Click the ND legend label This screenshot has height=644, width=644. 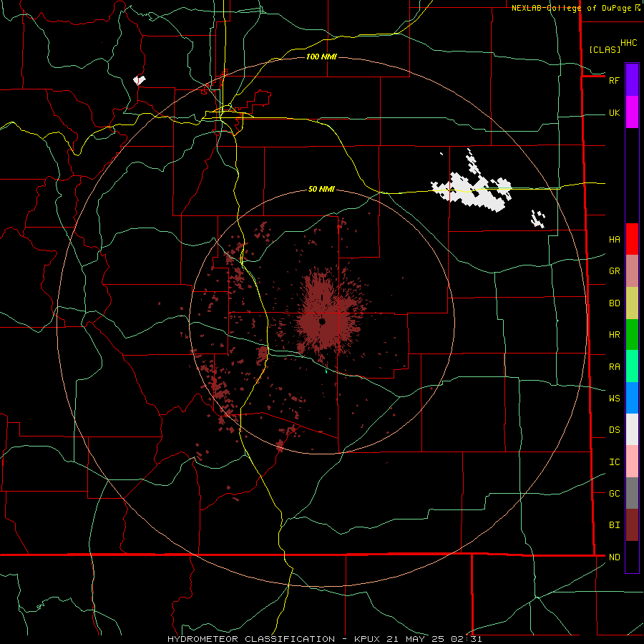615,557
